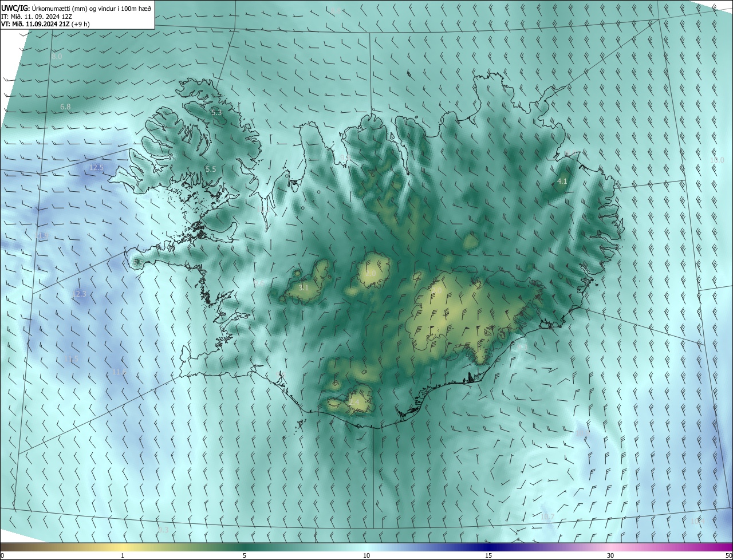Viewport: 733px width, 560px height.
Task: Click the 'VT: Mið. 11.09.2024 21Z (+9 h)' line
Action: (45, 24)
